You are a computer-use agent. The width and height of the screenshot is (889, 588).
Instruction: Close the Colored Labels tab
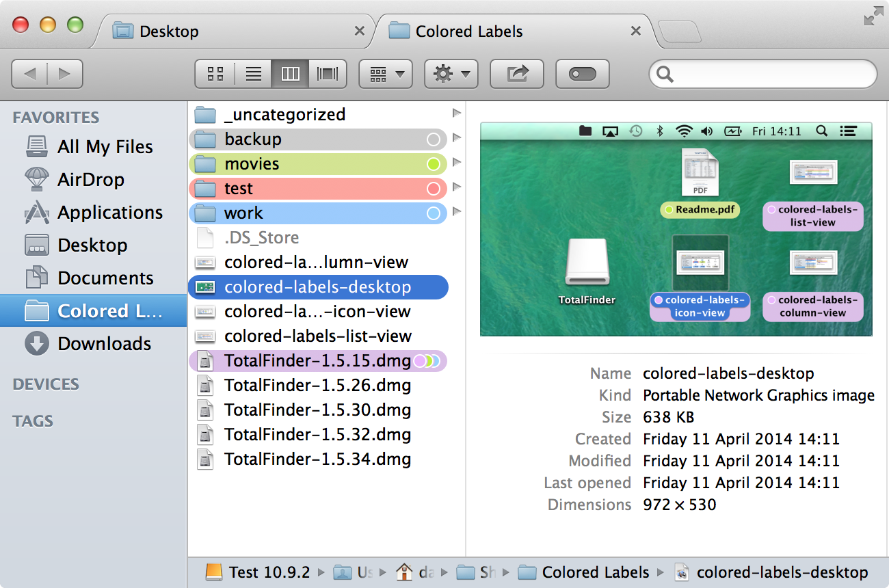coord(635,31)
